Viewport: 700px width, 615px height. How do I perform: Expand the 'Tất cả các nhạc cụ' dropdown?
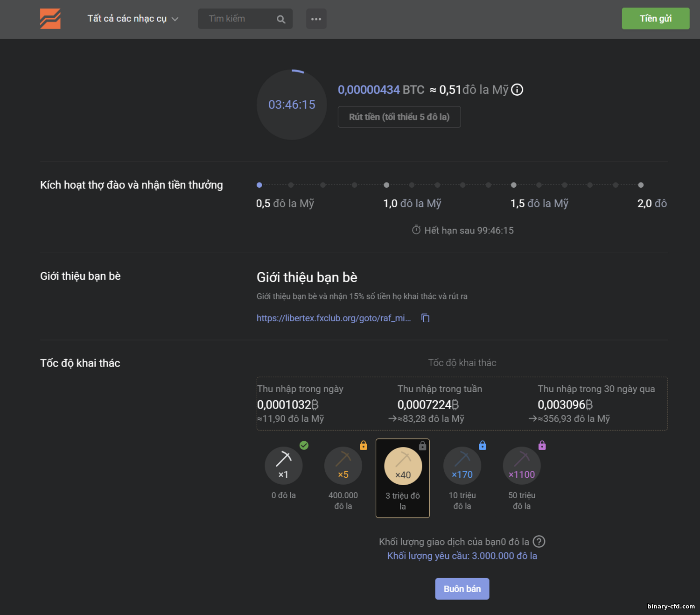[133, 19]
